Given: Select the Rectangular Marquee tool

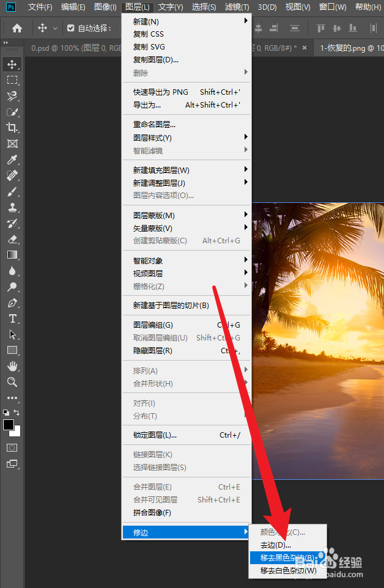Looking at the screenshot, I should 12,80.
